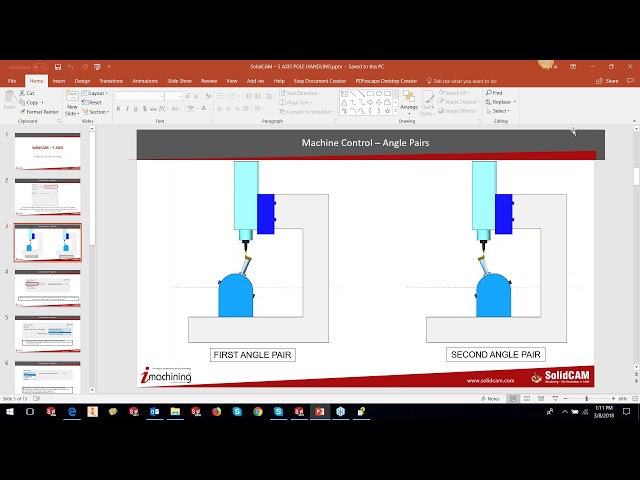Image resolution: width=640 pixels, height=480 pixels.
Task: Click Cut in the Clipboard group
Action: click(x=27, y=93)
